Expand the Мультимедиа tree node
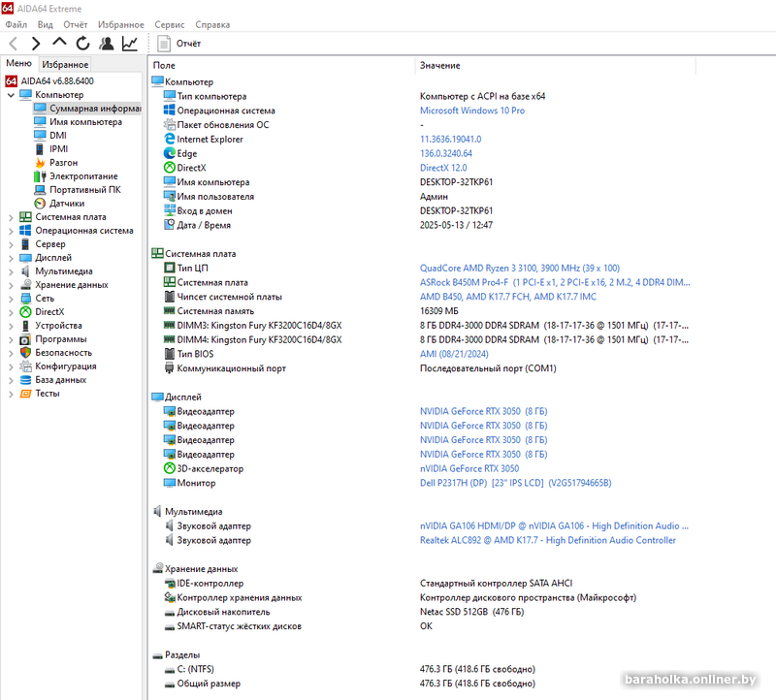Viewport: 776px width, 700px height. (11, 271)
